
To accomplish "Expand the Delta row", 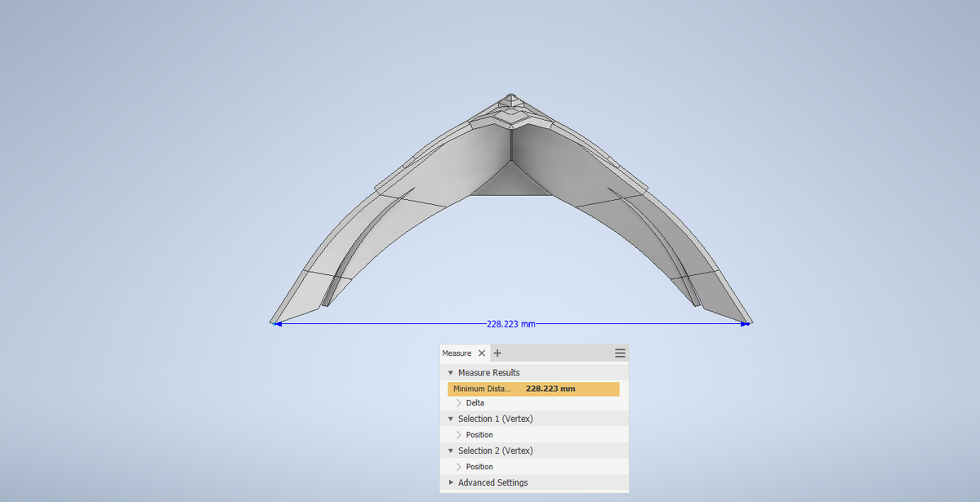I will pyautogui.click(x=459, y=403).
